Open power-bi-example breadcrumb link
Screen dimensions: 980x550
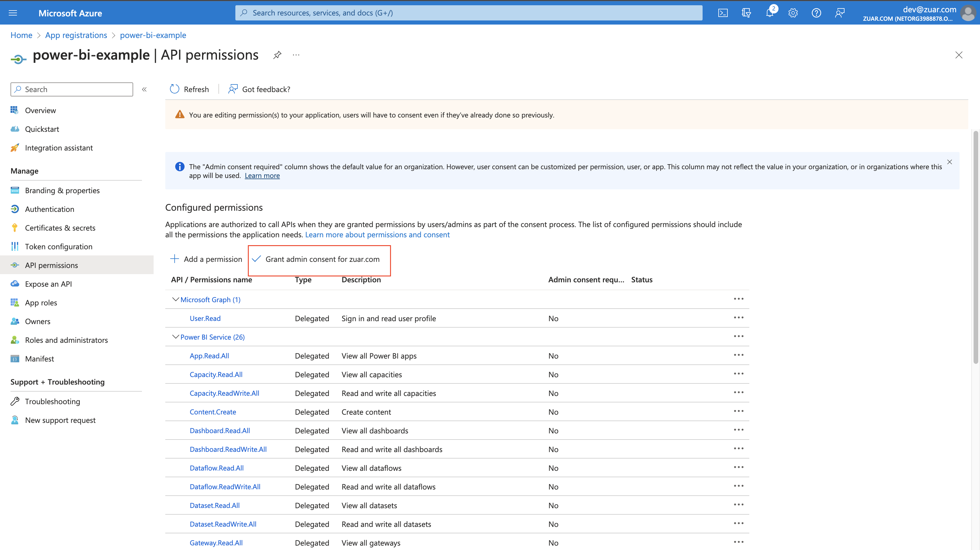(x=153, y=35)
